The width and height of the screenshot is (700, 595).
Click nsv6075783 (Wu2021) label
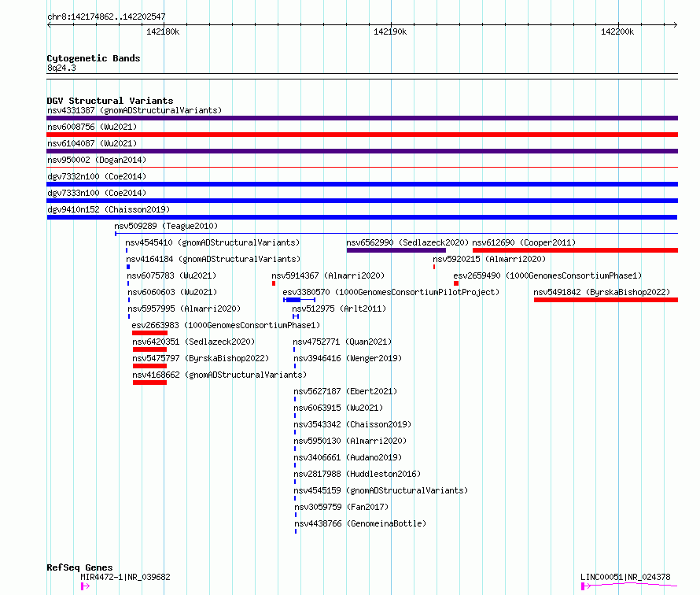(171, 275)
